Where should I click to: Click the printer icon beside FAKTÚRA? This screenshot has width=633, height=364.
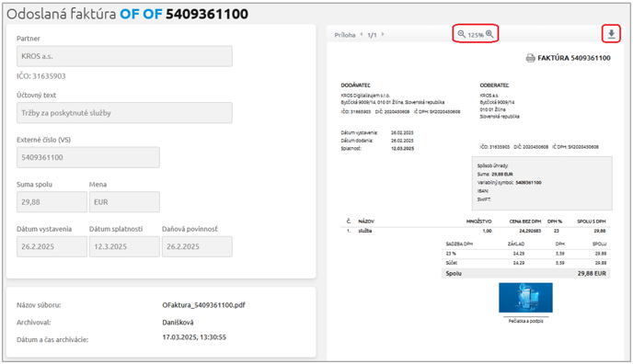[x=530, y=59]
